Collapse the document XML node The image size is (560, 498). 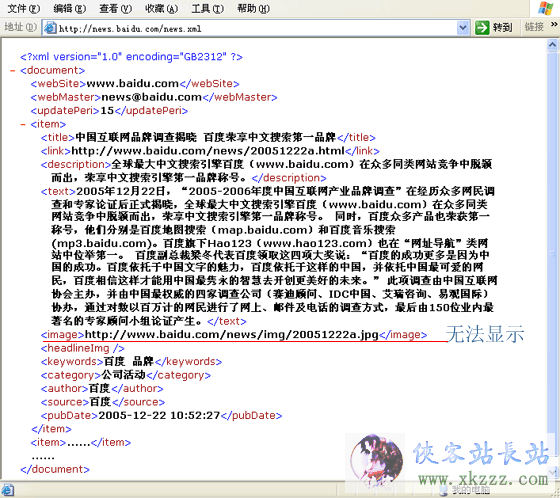click(13, 71)
